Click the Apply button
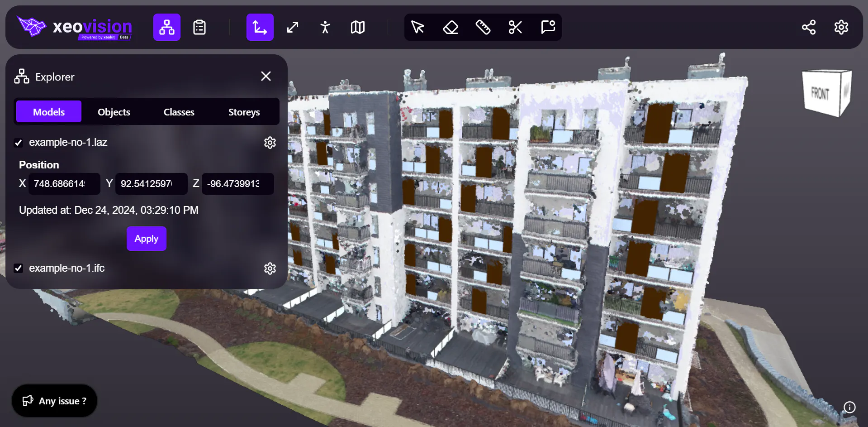This screenshot has height=427, width=868. click(x=147, y=239)
